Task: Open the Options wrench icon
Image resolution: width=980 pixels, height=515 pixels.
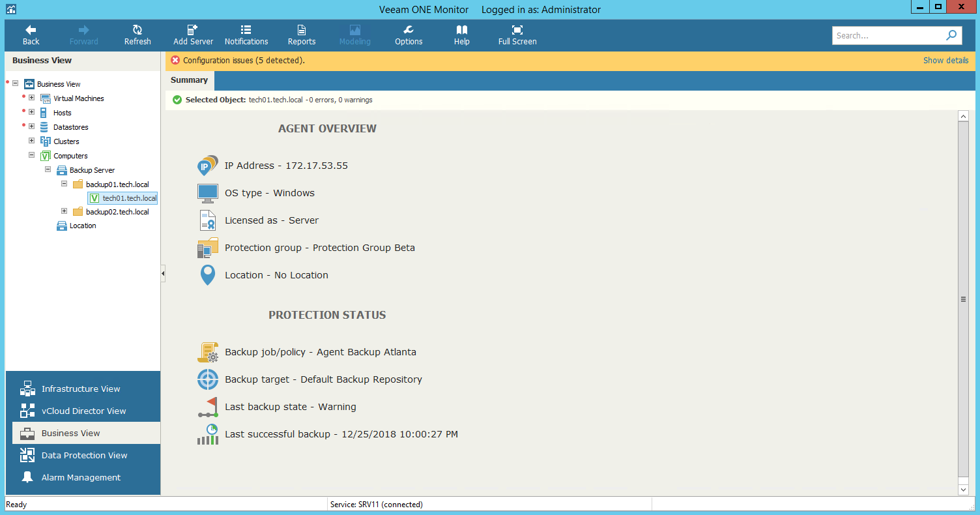Action: coord(409,30)
